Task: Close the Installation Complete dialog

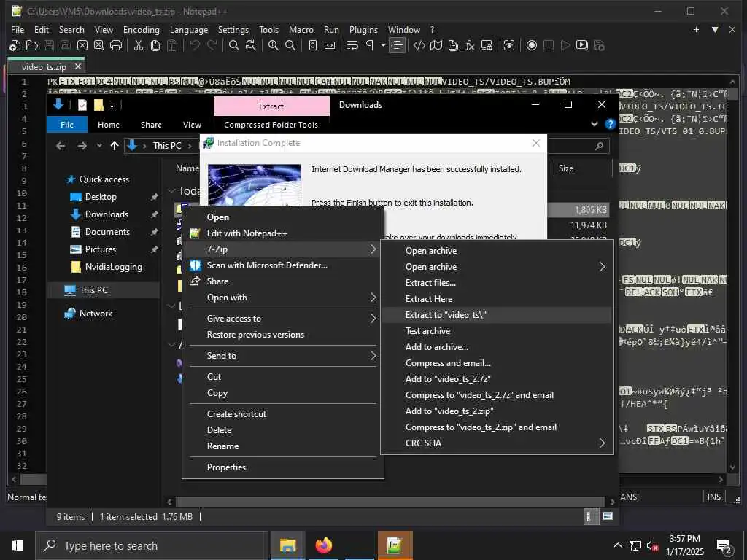Action: point(536,143)
